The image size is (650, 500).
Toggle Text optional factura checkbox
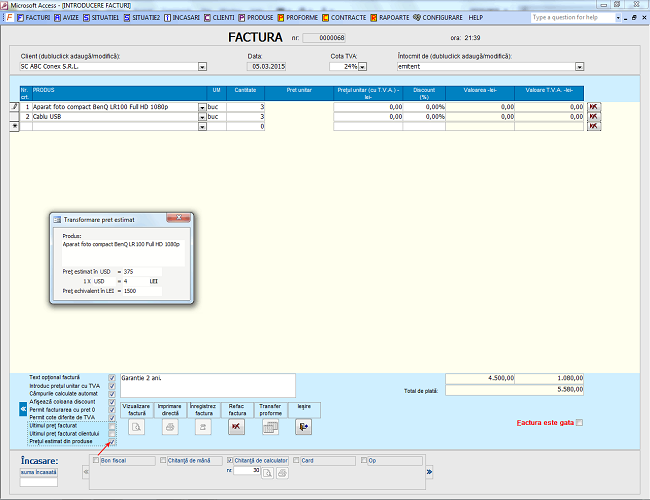tap(112, 378)
